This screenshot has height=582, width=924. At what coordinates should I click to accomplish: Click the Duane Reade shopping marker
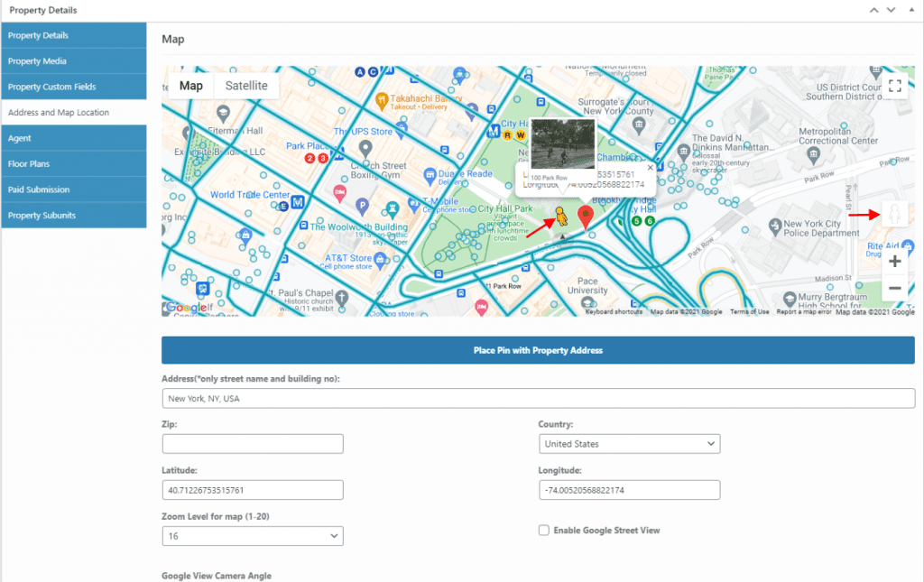pyautogui.click(x=430, y=175)
